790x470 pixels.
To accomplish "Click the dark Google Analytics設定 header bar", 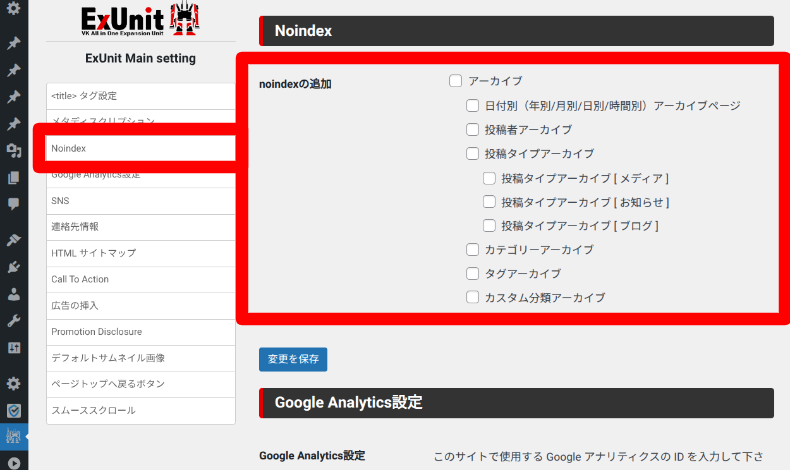I will pos(516,402).
